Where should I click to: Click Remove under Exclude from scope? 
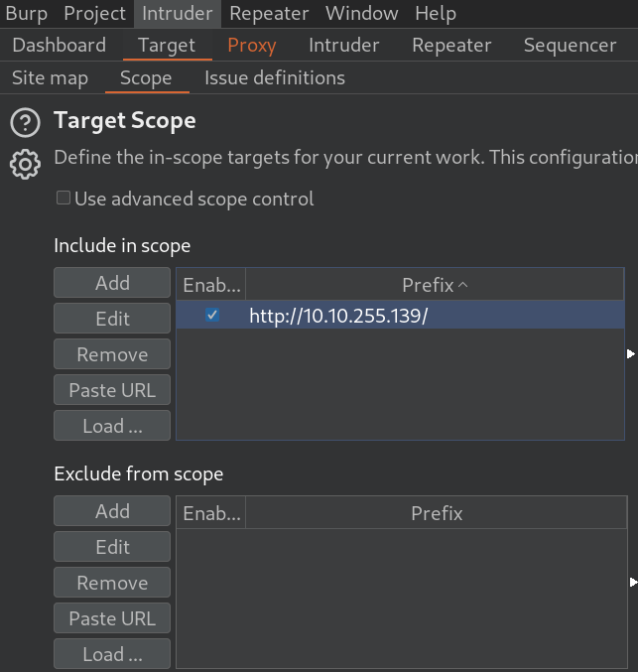(x=112, y=583)
